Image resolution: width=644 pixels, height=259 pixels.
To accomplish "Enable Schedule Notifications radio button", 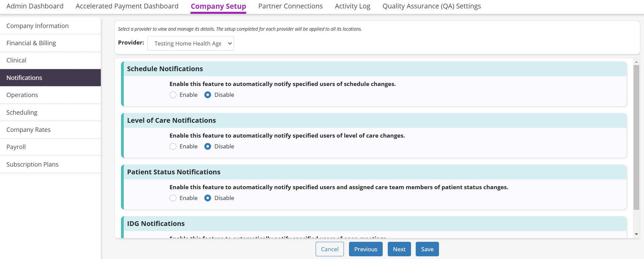I will (x=173, y=95).
